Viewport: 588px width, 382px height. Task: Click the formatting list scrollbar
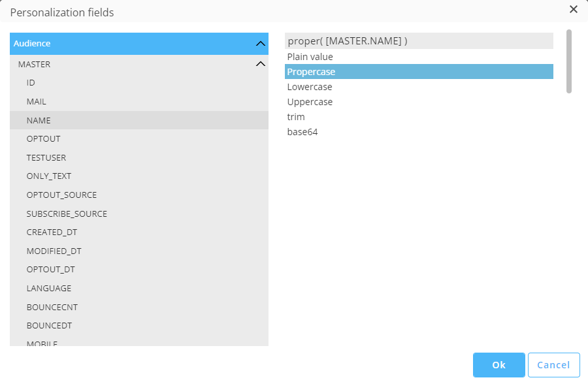pyautogui.click(x=569, y=61)
